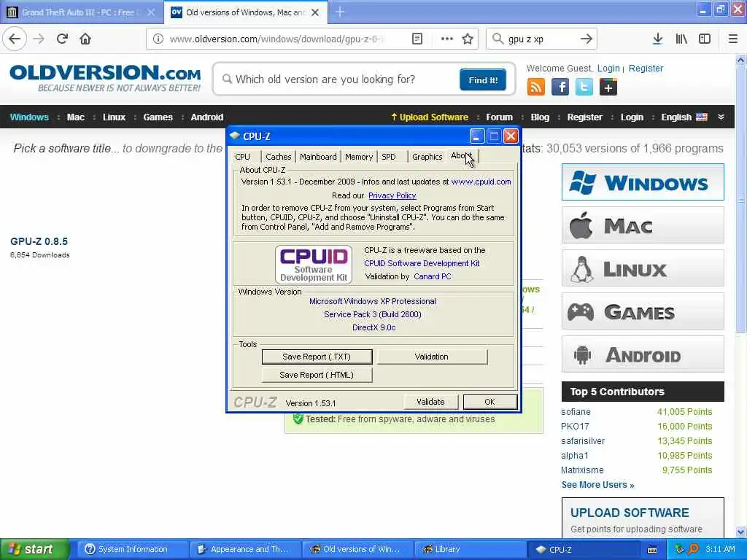Open the Facebook icon on OldVersion
Image resolution: width=747 pixels, height=560 pixels.
click(560, 87)
